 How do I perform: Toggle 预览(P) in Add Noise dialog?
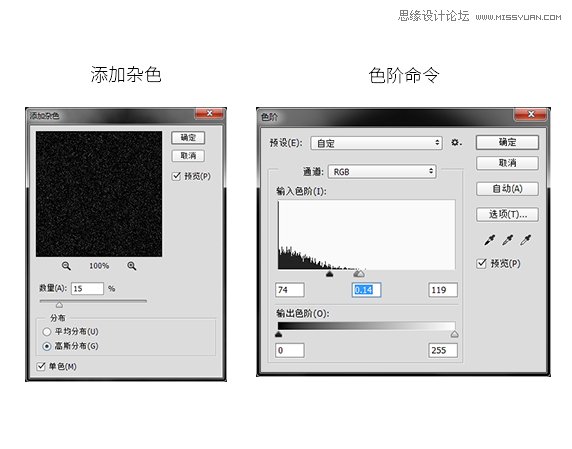pos(177,176)
